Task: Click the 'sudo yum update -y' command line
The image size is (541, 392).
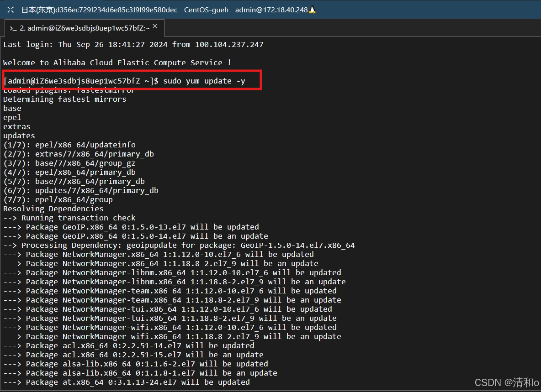Action: (124, 81)
